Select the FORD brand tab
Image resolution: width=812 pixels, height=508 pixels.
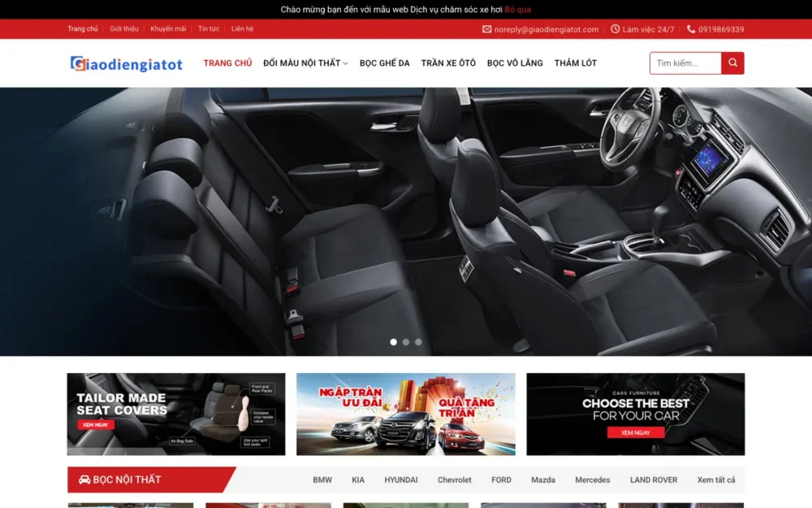pos(501,480)
